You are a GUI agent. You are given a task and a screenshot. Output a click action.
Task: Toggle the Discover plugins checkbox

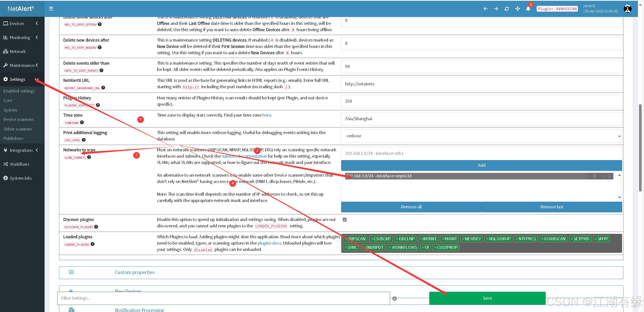coord(345,220)
